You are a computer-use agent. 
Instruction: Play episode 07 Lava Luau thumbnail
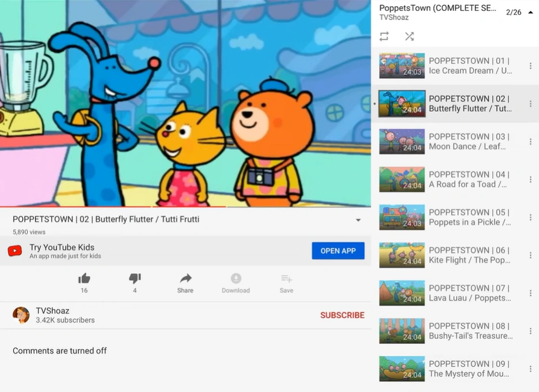tap(402, 293)
